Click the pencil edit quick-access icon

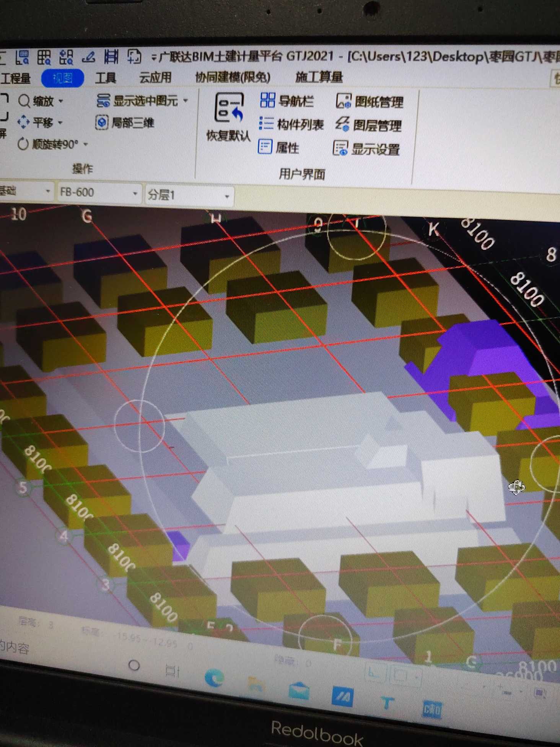[89, 57]
